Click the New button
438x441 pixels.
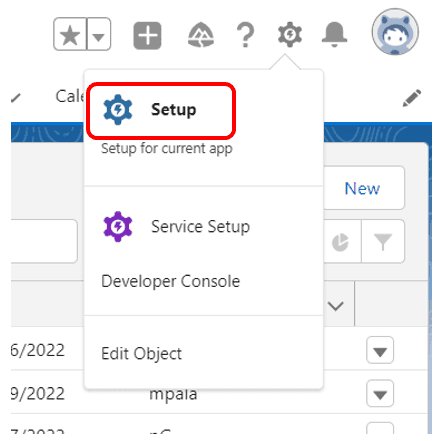(363, 188)
